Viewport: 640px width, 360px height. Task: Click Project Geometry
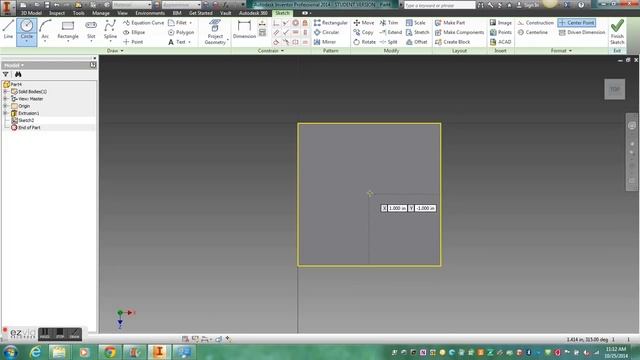pyautogui.click(x=215, y=32)
